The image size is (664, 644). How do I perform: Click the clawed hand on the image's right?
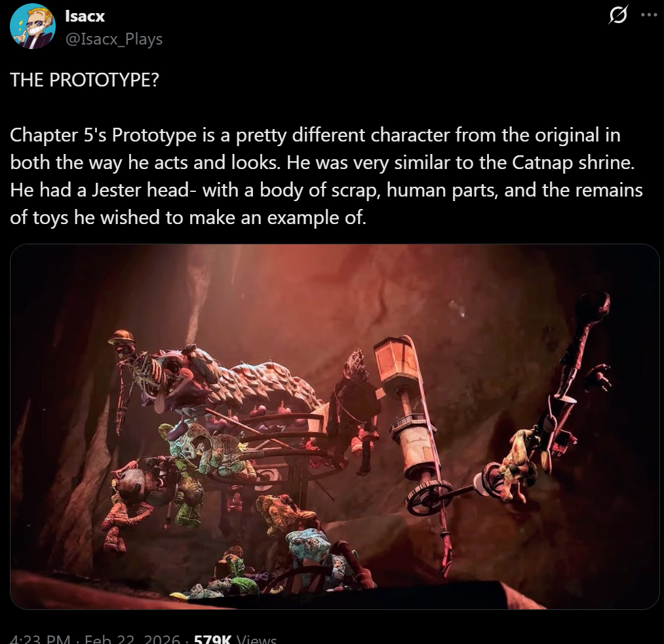pyautogui.click(x=598, y=377)
